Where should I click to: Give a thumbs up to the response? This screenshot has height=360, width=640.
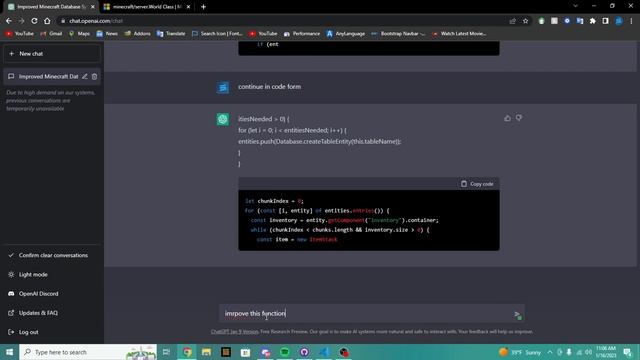507,118
